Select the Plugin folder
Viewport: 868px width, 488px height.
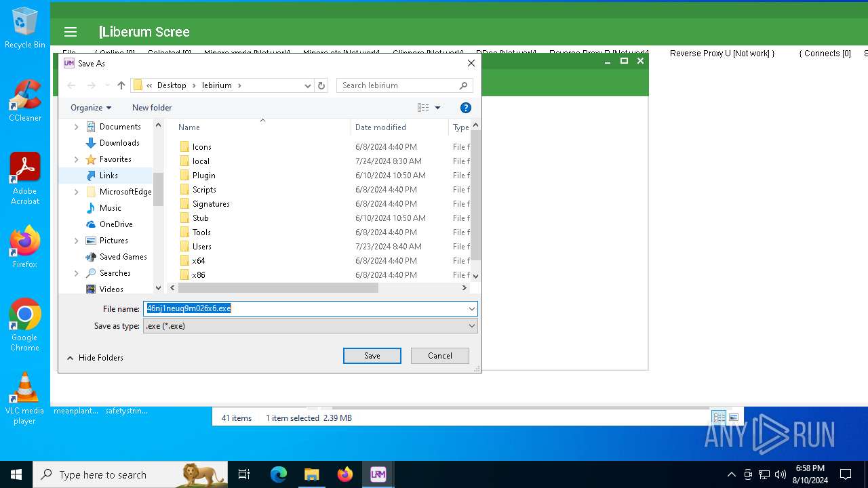(x=204, y=176)
